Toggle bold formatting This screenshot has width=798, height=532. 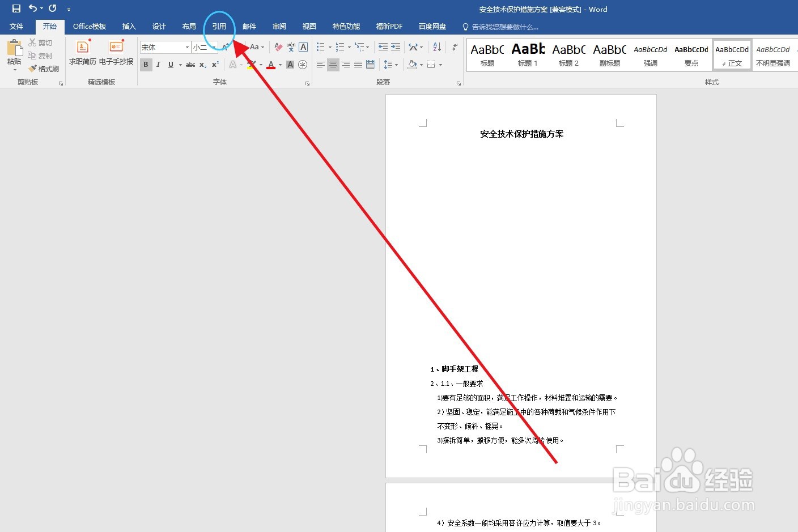146,64
